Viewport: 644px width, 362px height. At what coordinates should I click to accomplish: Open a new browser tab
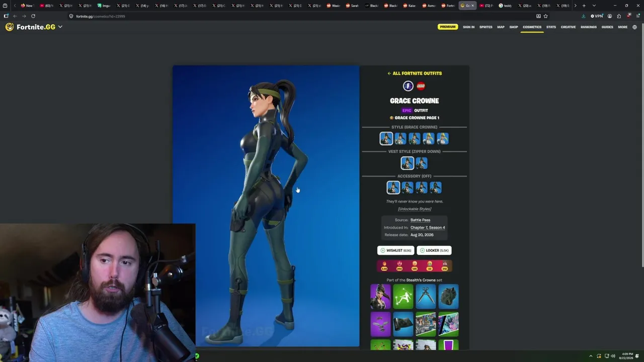click(x=584, y=6)
